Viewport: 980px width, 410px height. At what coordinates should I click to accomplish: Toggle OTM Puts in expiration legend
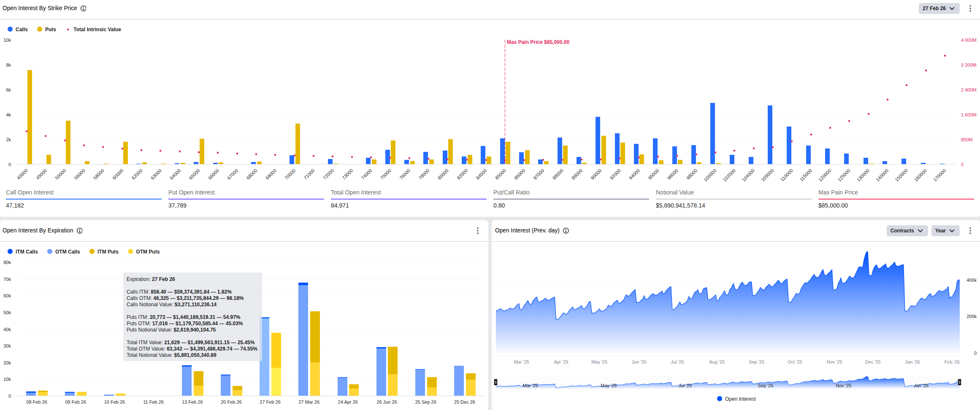click(x=144, y=252)
